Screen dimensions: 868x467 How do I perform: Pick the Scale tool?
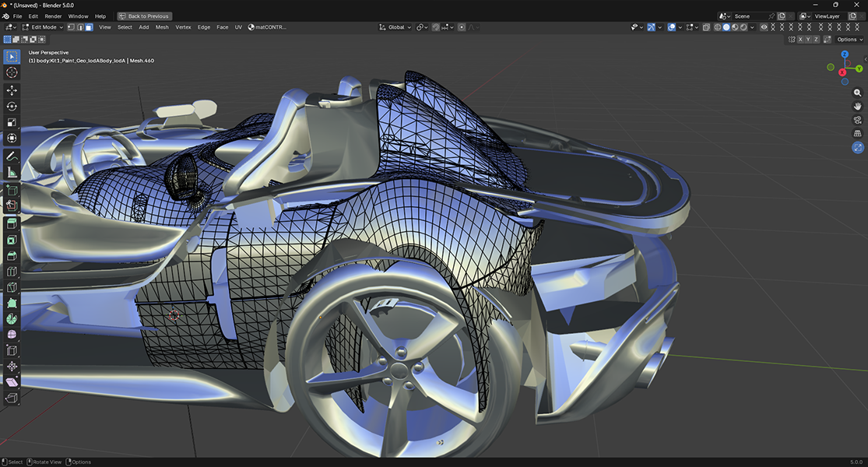click(x=12, y=122)
